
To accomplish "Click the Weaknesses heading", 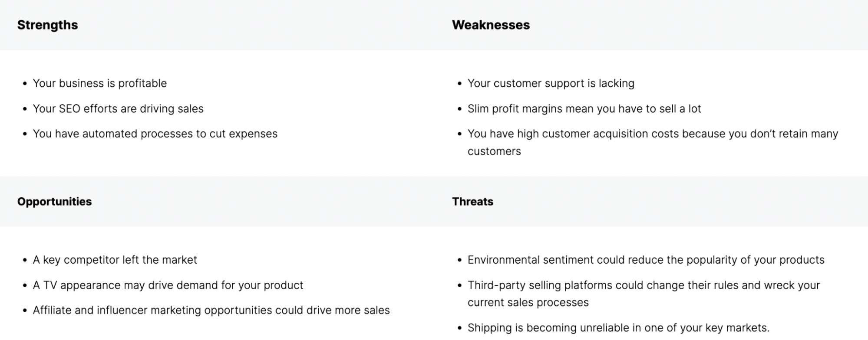I will [491, 25].
